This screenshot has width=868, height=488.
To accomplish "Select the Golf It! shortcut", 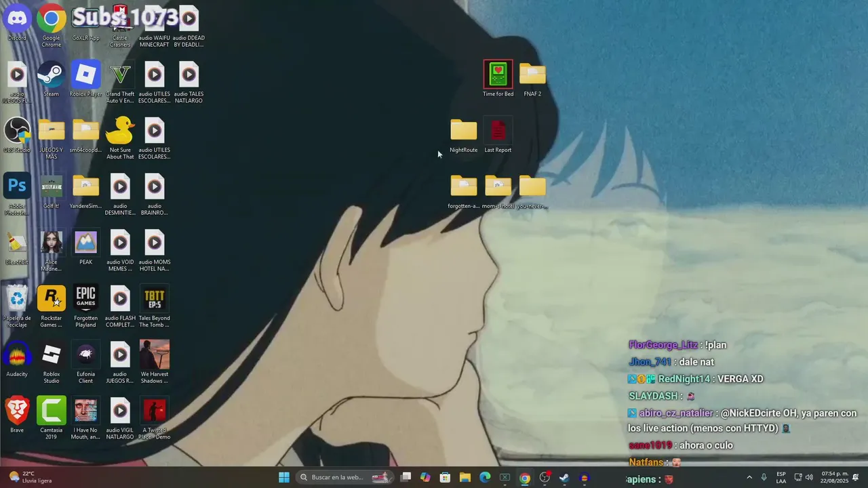I will click(52, 191).
